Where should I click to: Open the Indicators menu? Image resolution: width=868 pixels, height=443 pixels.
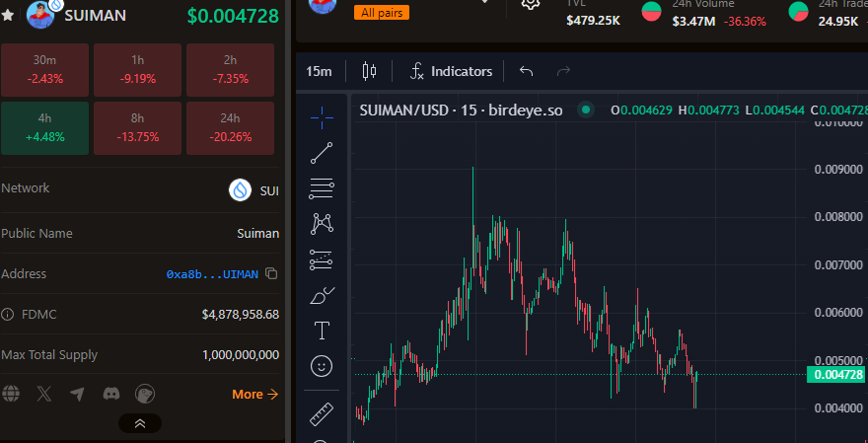(451, 71)
